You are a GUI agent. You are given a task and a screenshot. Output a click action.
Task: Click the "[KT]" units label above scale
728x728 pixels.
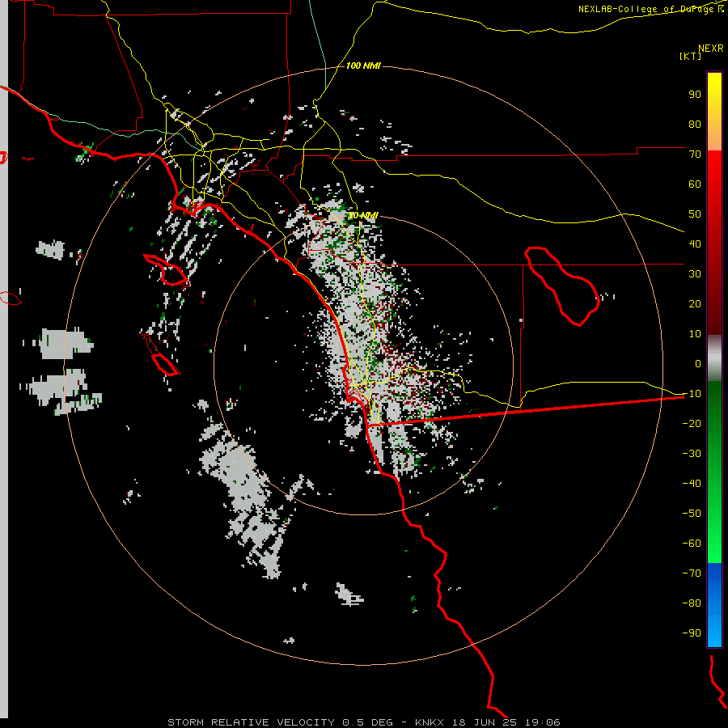(690, 56)
